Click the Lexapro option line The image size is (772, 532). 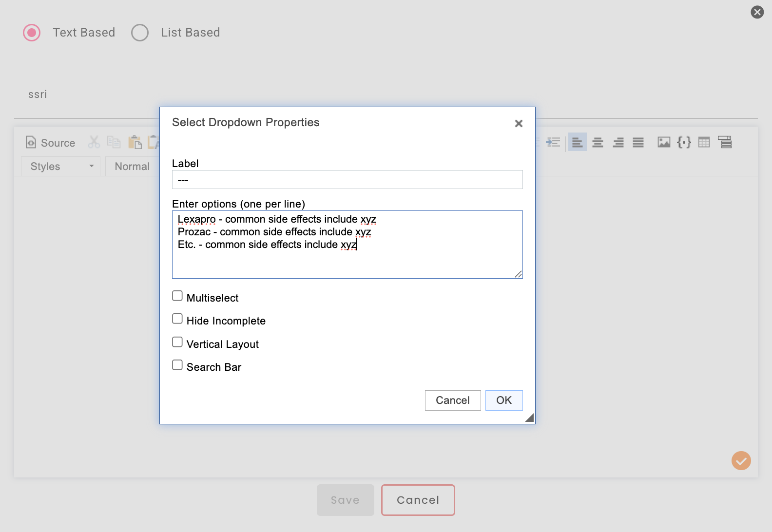[277, 219]
